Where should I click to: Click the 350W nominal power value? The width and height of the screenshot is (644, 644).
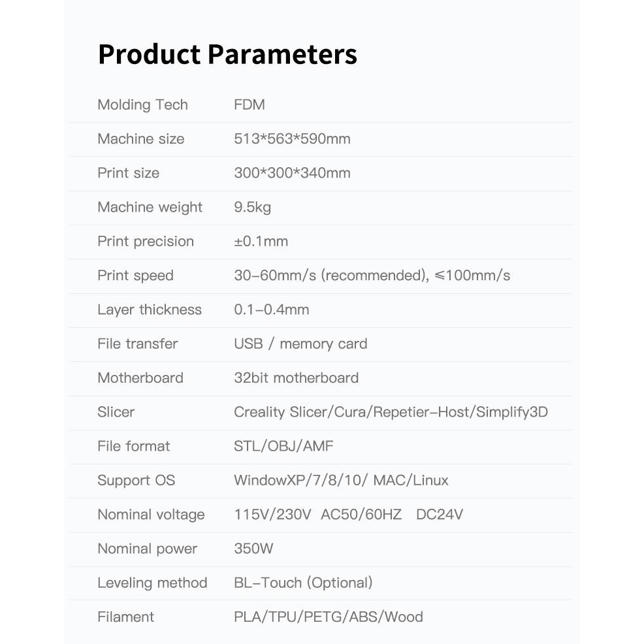(253, 549)
